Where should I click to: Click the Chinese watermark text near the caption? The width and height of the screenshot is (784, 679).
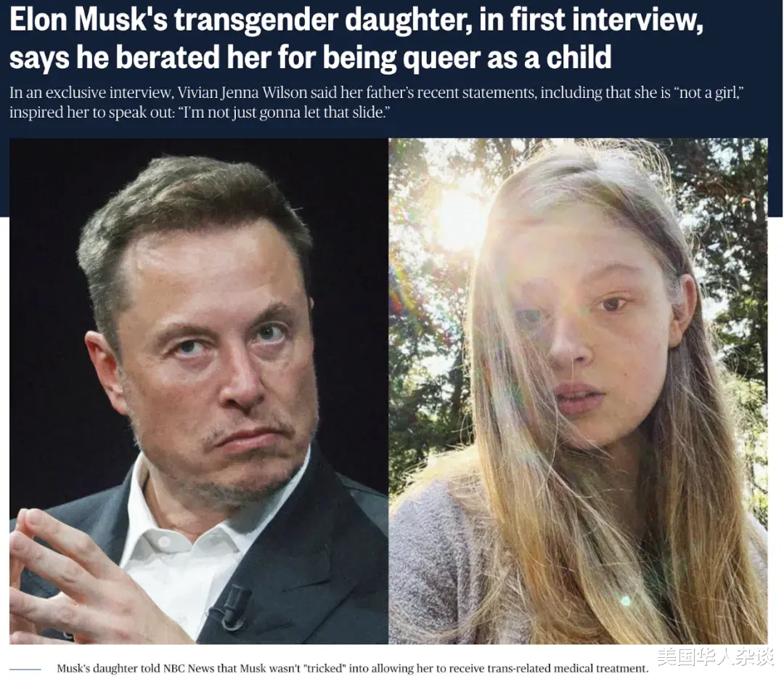[714, 656]
